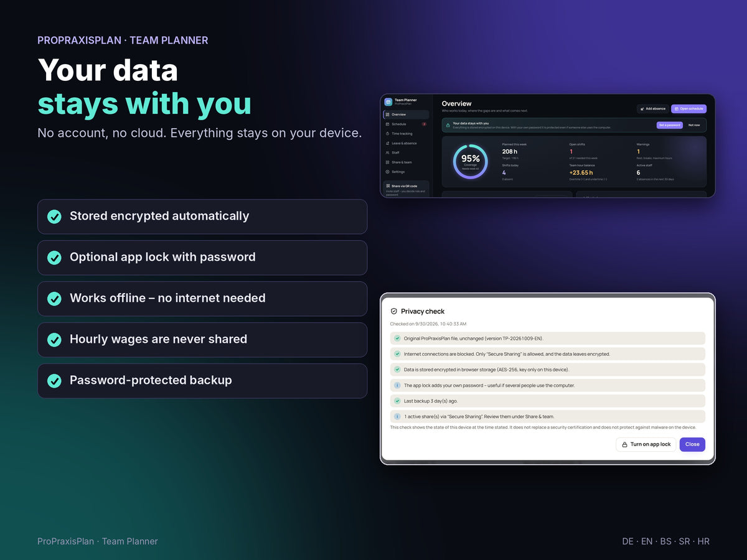Select Staff in the sidebar
This screenshot has height=560, width=747.
point(406,152)
